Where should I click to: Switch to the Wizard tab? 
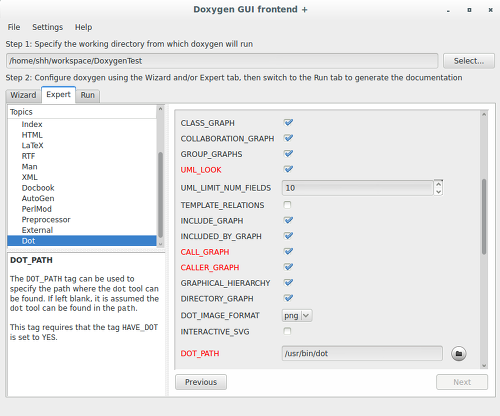pos(23,95)
